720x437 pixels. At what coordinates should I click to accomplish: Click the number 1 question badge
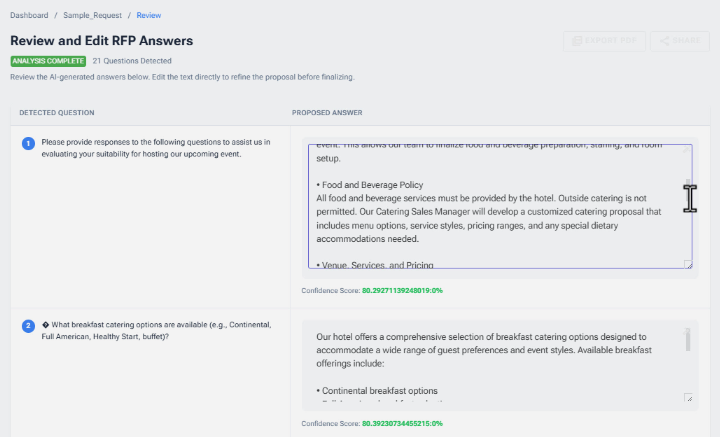click(x=28, y=143)
